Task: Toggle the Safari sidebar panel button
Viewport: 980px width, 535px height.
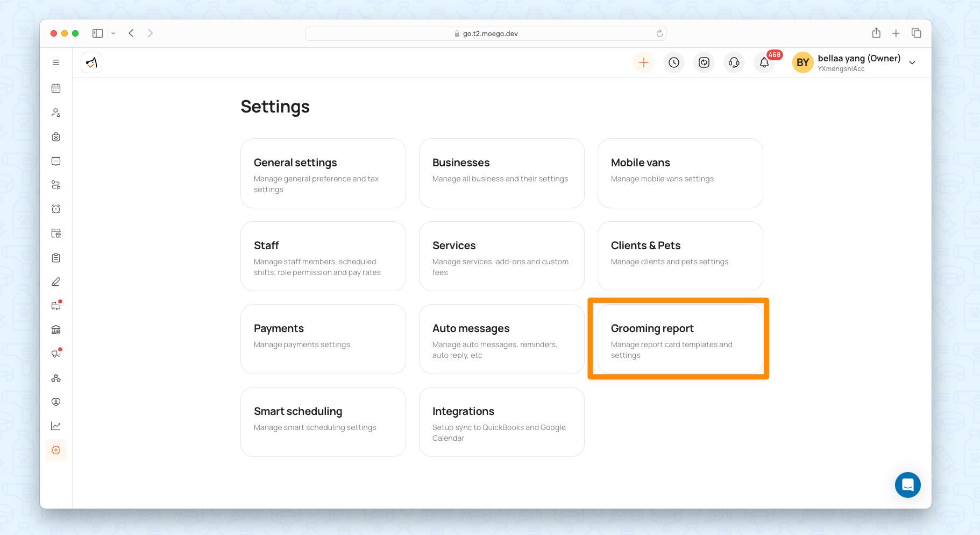Action: (97, 33)
